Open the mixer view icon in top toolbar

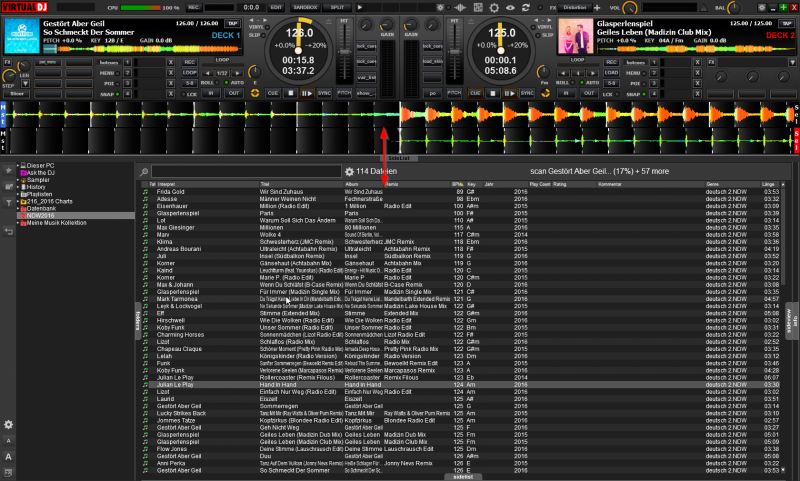tap(478, 8)
